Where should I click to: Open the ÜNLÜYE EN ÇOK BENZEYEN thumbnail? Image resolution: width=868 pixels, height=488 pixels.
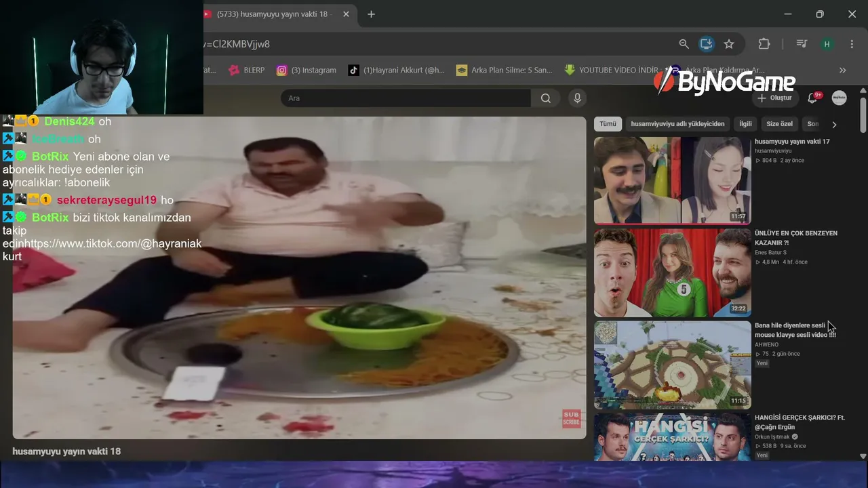pos(672,272)
